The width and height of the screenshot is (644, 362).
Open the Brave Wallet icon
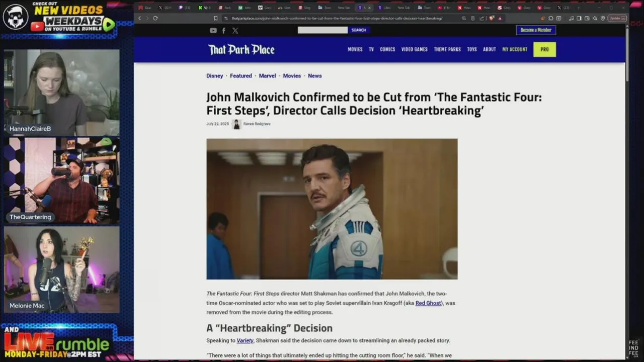[587, 18]
